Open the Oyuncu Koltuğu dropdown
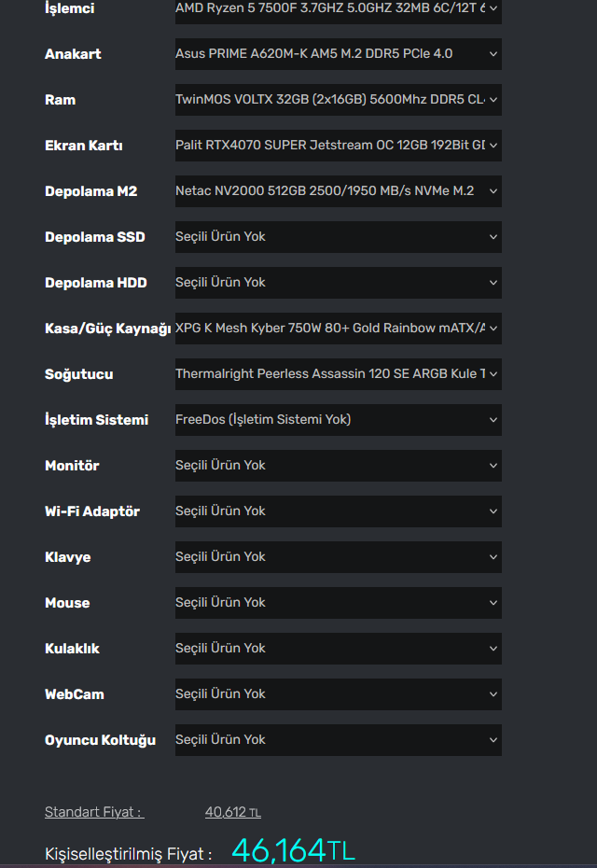The height and width of the screenshot is (868, 597). tap(338, 740)
